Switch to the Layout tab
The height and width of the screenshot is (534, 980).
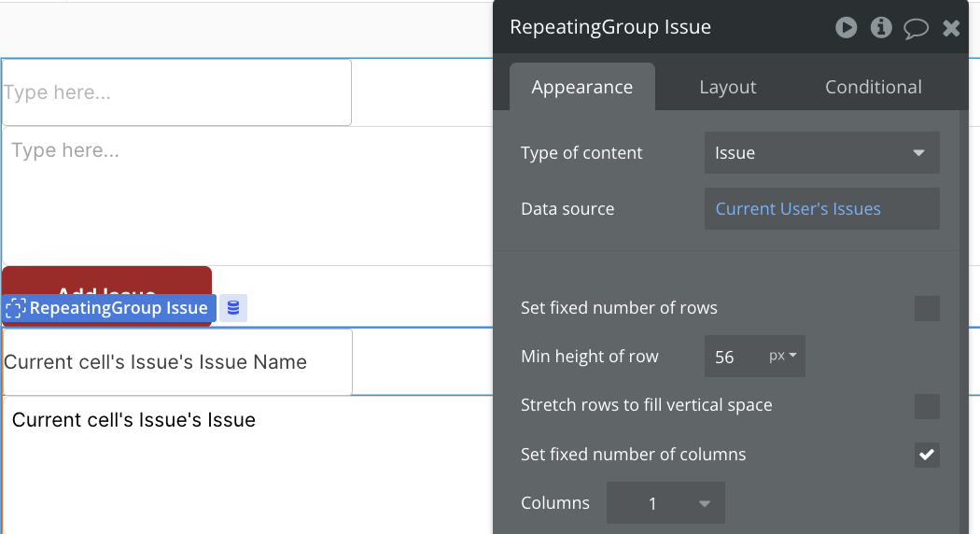tap(727, 87)
